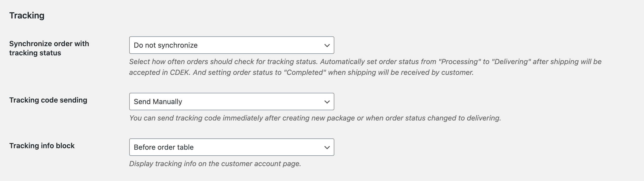Click the dropdown arrow for synchronization frequency
This screenshot has height=181, width=644.
[x=327, y=45]
